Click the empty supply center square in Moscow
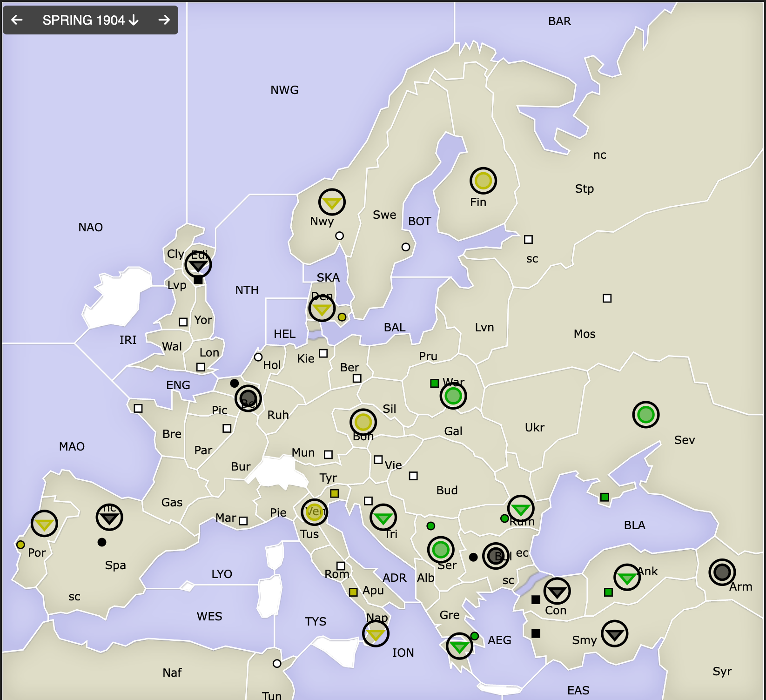Viewport: 766px width, 700px height. pos(607,298)
